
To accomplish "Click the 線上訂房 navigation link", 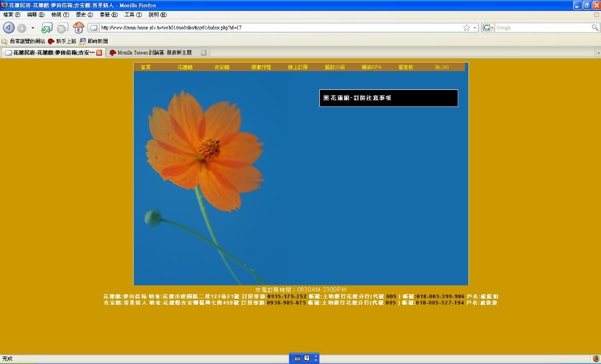I will (298, 67).
